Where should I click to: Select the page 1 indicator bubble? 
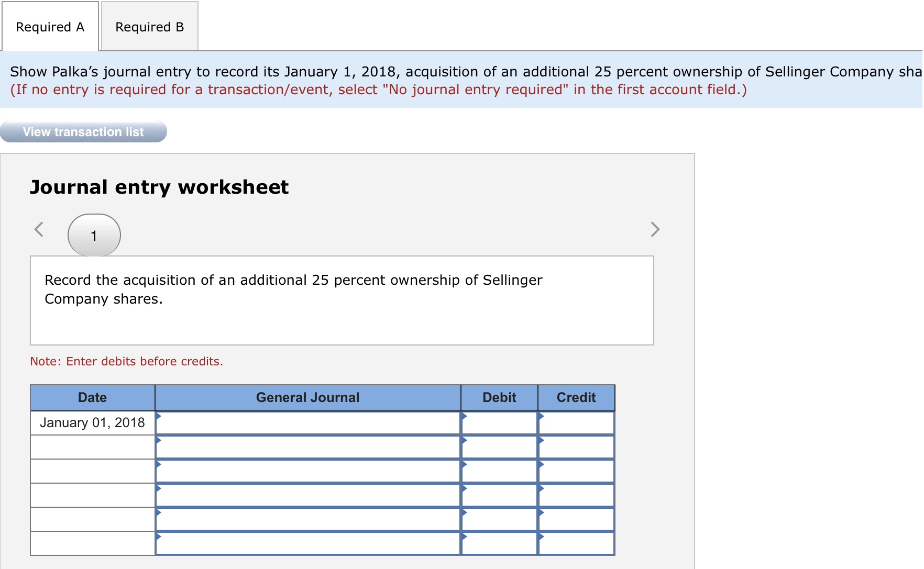94,236
